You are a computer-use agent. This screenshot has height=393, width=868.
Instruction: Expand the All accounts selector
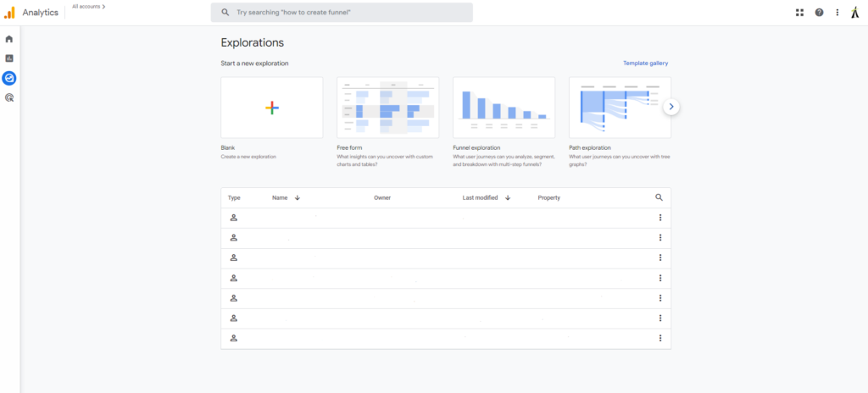click(x=88, y=7)
